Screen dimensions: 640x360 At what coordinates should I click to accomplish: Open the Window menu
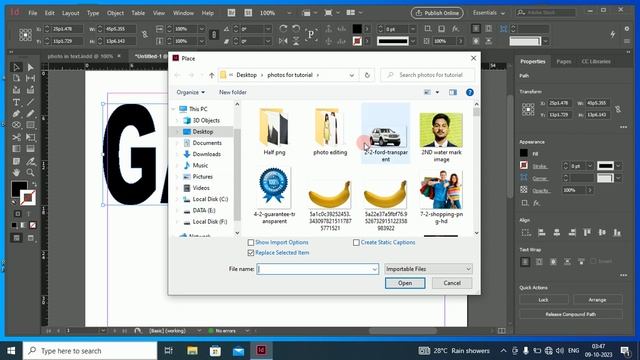[x=183, y=13]
